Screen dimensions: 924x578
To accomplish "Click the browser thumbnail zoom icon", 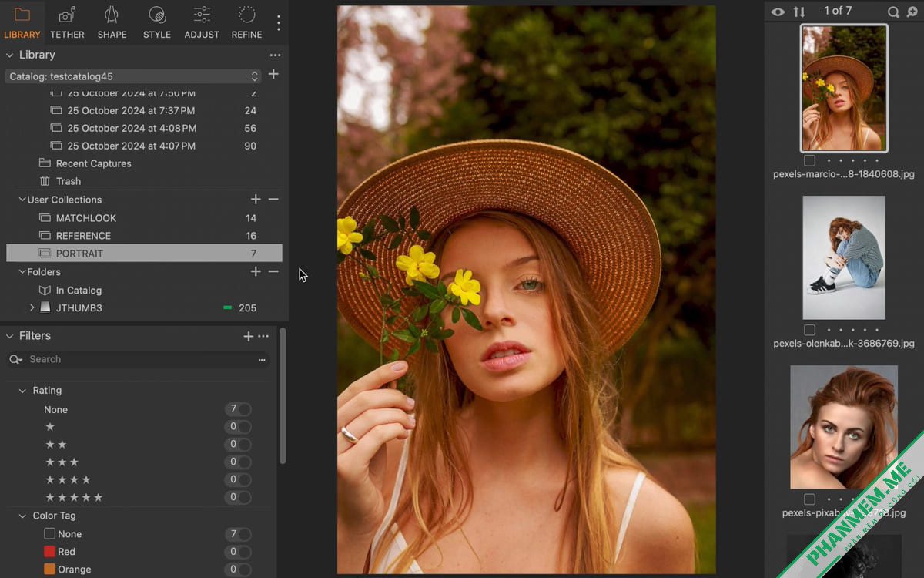I will (x=912, y=12).
